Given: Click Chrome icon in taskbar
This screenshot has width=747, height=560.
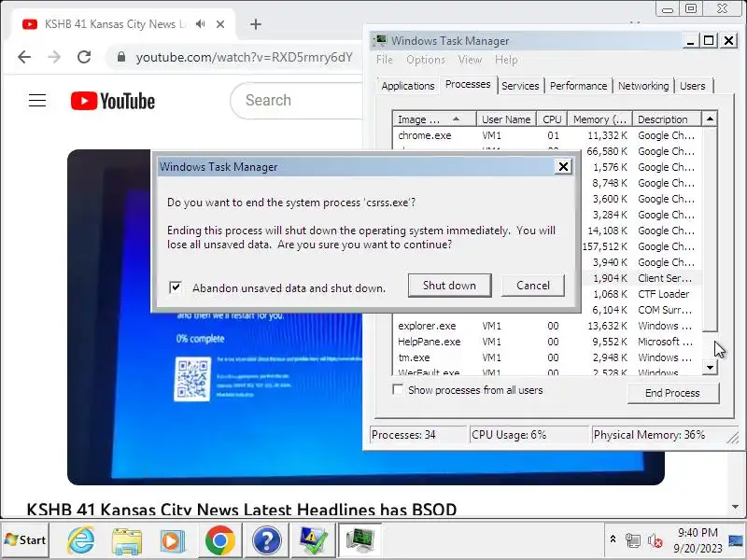Looking at the screenshot, I should (x=219, y=540).
